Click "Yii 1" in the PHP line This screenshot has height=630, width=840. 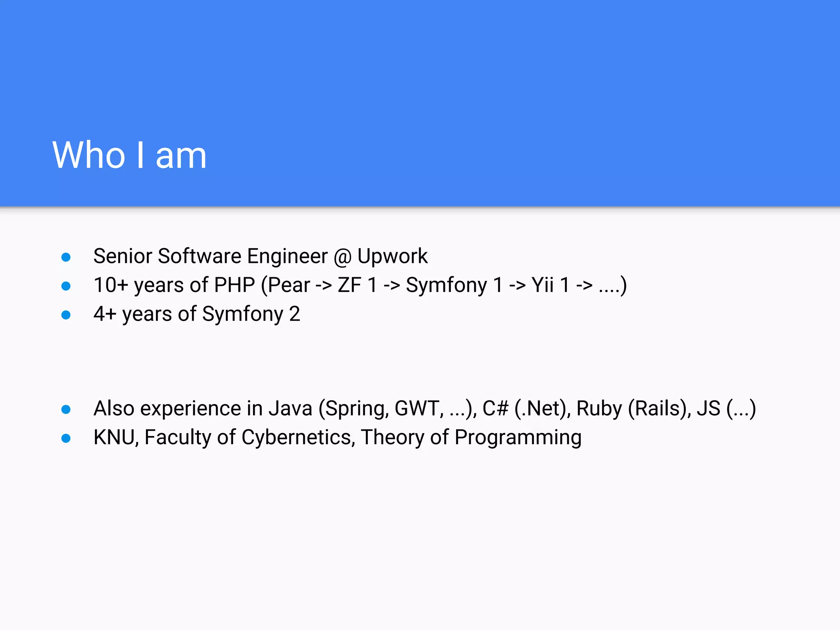pos(550,285)
